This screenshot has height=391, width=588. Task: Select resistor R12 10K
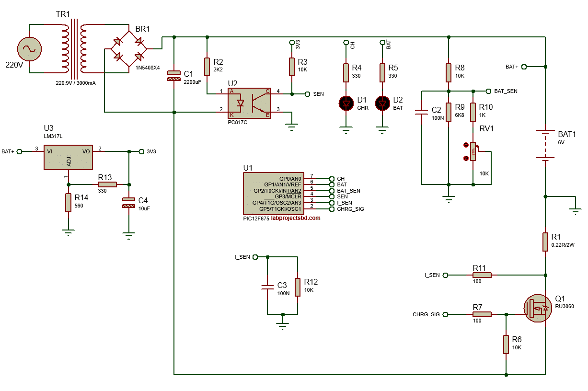click(298, 287)
